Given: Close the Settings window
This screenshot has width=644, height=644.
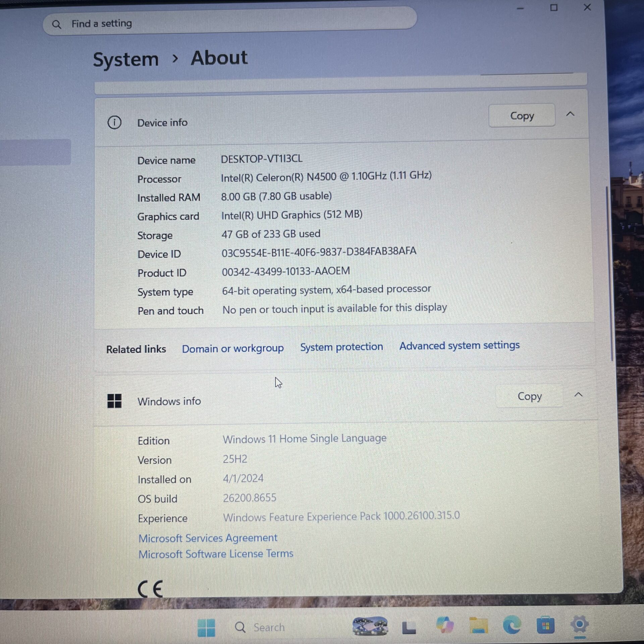Looking at the screenshot, I should point(587,7).
